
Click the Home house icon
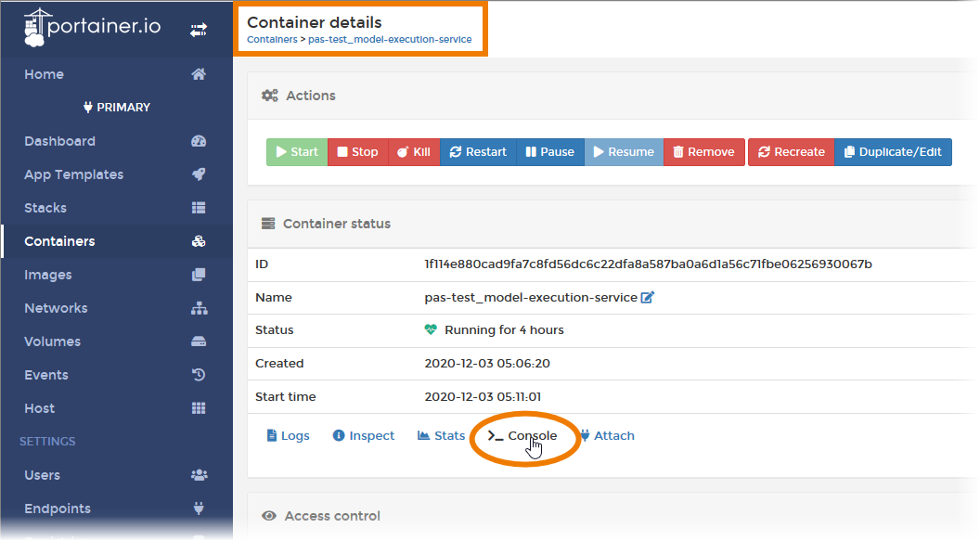pyautogui.click(x=199, y=74)
